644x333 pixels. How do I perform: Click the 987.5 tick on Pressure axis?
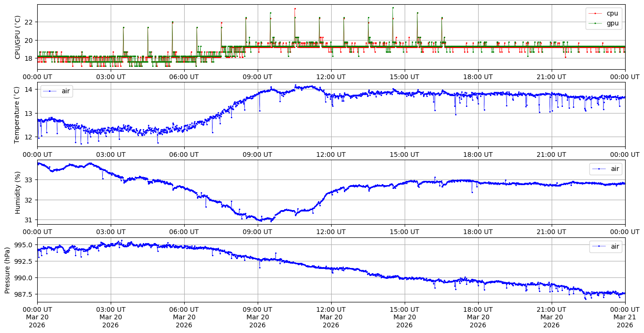24,294
